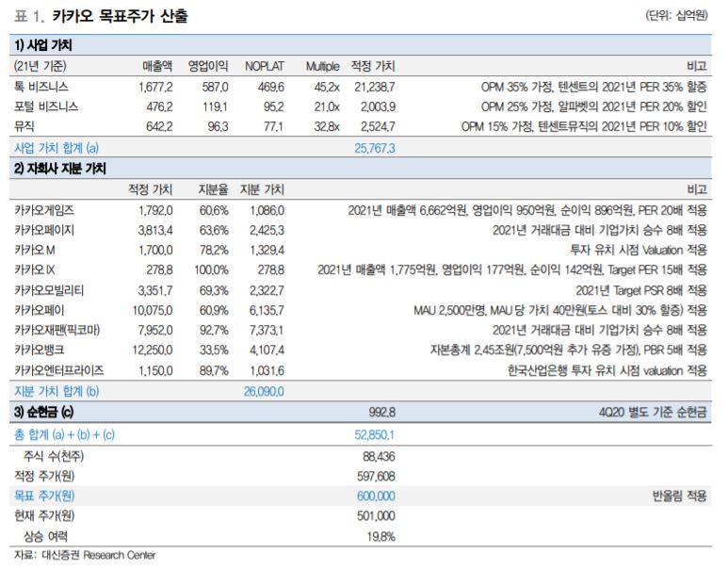The width and height of the screenshot is (728, 570).
Task: Click the fair price '597,608'
Action: [x=376, y=477]
